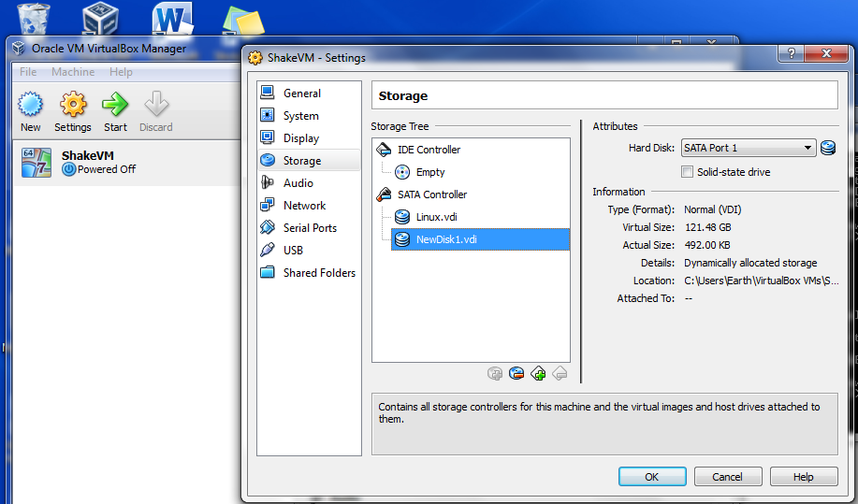Click the Dynamically allocated storage text

click(750, 263)
